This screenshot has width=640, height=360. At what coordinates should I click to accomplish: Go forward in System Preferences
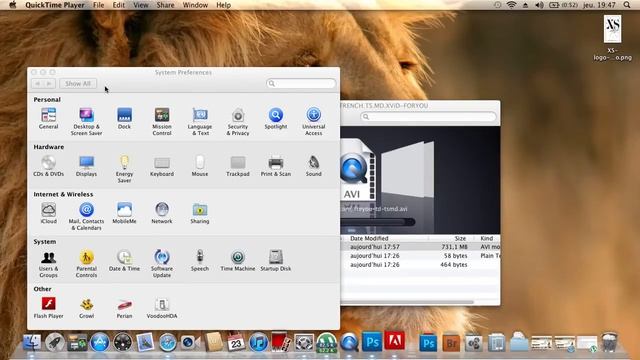[49, 84]
